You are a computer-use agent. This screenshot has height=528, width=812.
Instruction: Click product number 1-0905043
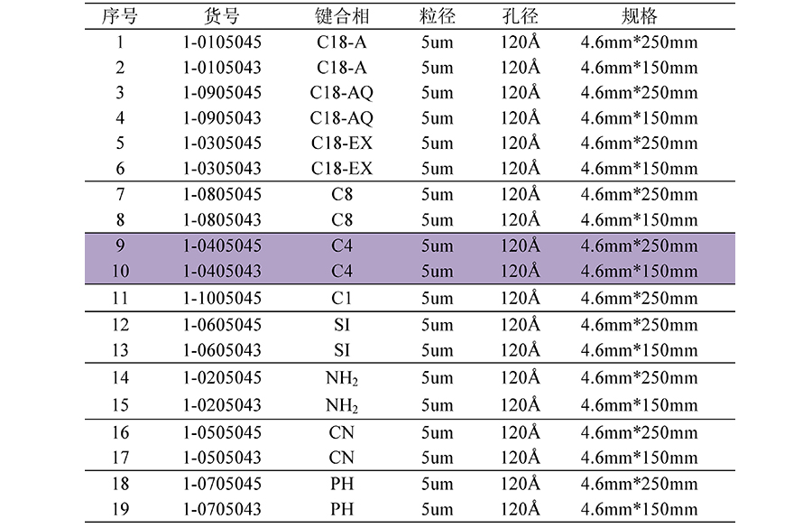222,117
